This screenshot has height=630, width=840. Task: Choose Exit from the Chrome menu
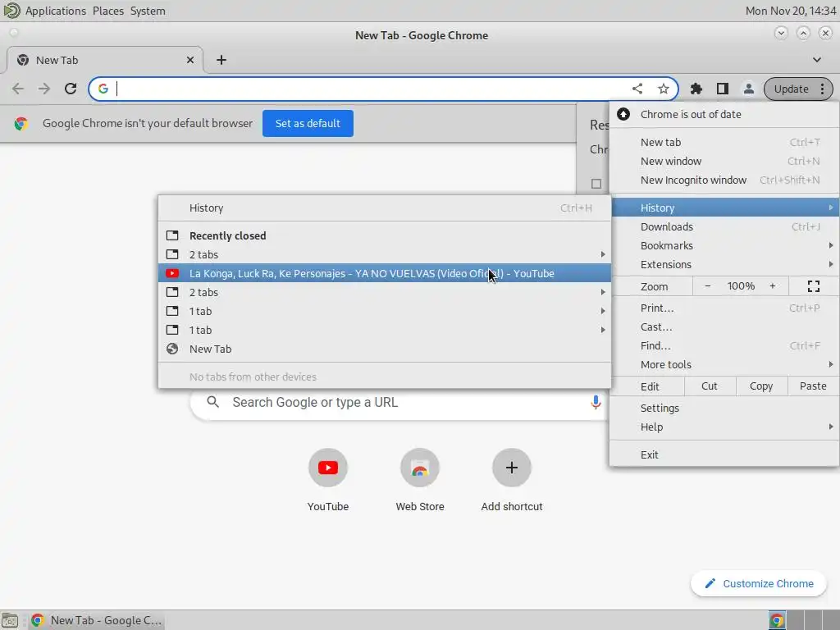(724, 454)
